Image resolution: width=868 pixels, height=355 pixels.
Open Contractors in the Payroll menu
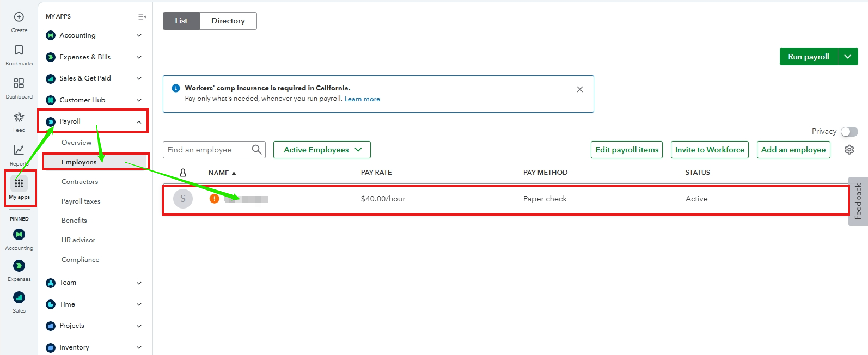[x=80, y=182]
